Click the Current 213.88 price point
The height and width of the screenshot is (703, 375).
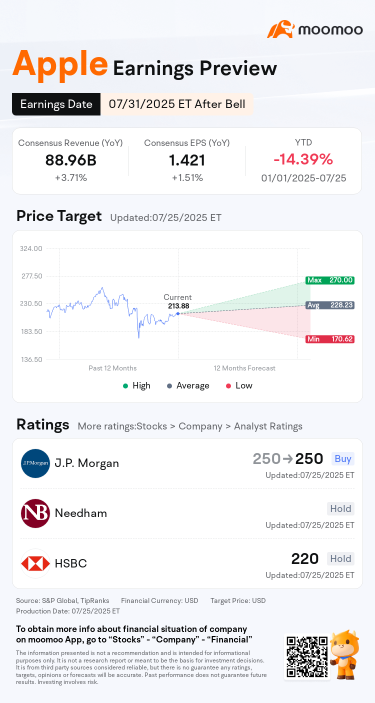pyautogui.click(x=178, y=313)
